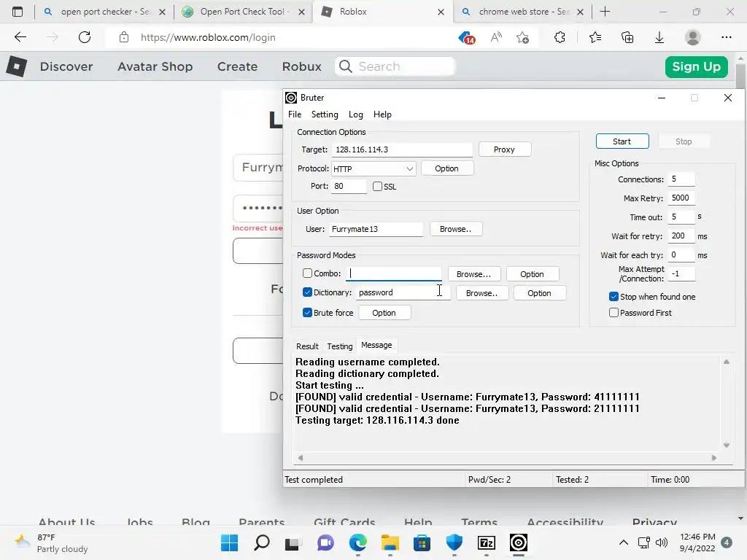This screenshot has width=747, height=560.
Task: Click Browse next to the User field
Action: pos(455,229)
